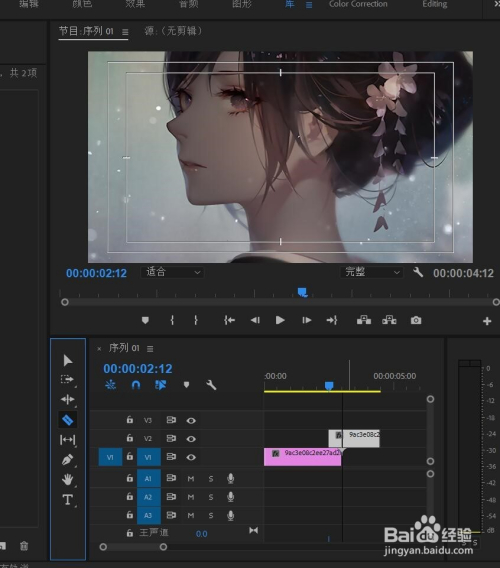The width and height of the screenshot is (500, 568).
Task: Click timeline timecode 00:00:02:12
Action: click(138, 369)
